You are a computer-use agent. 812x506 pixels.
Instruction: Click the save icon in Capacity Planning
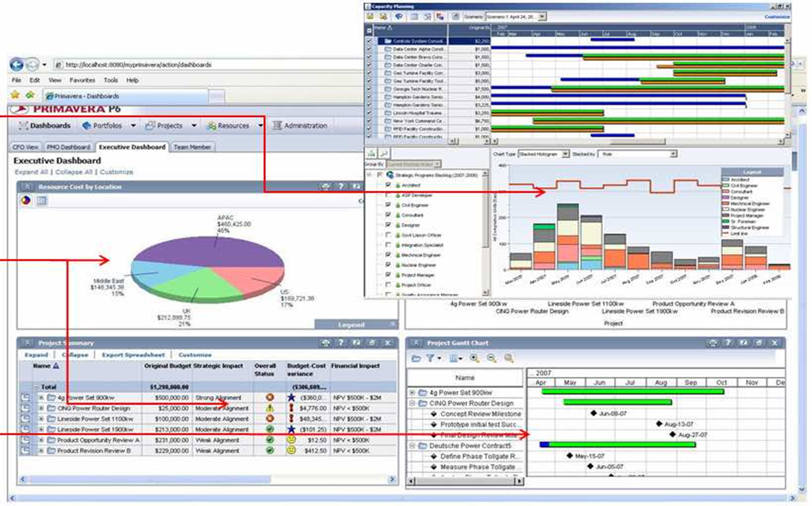(383, 17)
